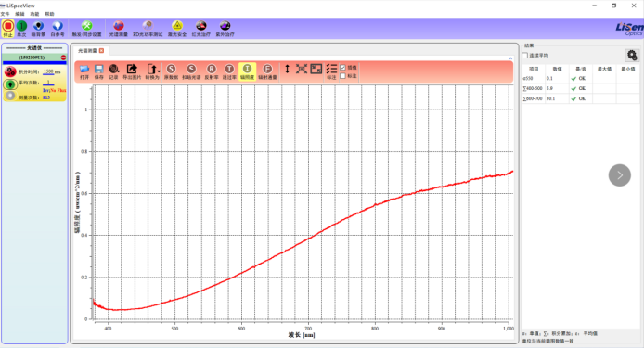Screen dimensions: 644x349
Task: Open results settings gear icon
Action: 632,55
